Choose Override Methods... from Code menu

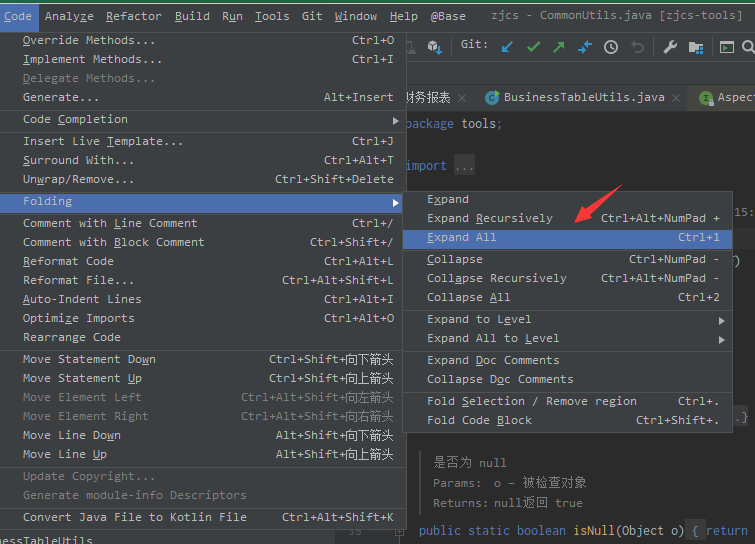[202, 40]
